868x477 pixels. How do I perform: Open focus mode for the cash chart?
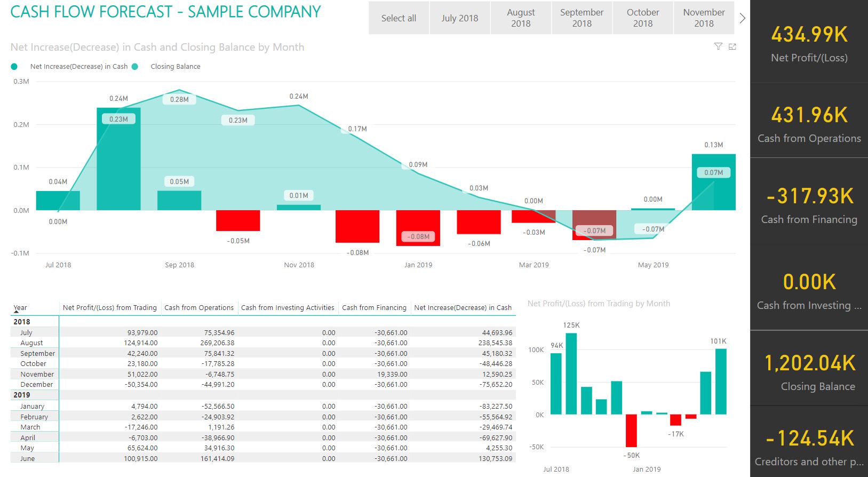[x=732, y=47]
